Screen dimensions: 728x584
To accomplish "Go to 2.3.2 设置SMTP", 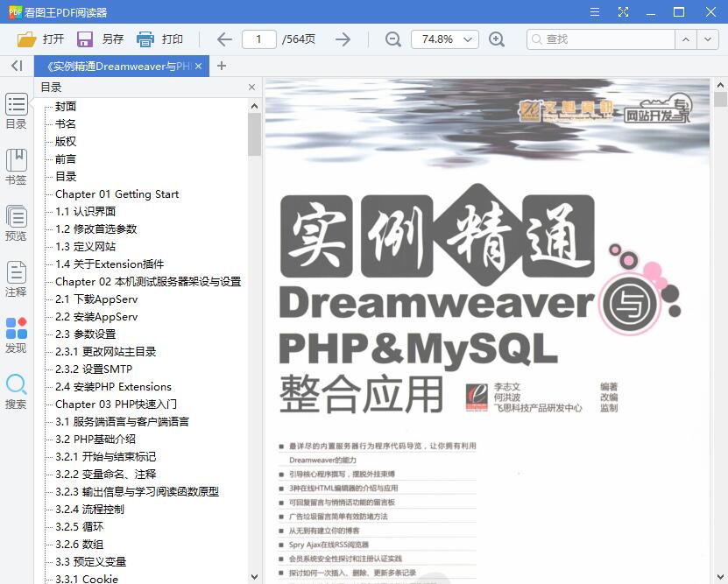I will pos(94,369).
